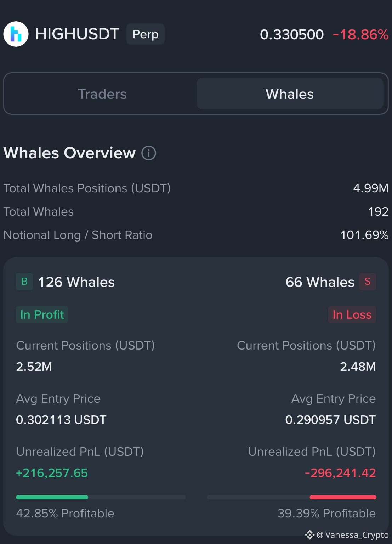
Task: Click the 66 Whales short heading
Action: 320,282
